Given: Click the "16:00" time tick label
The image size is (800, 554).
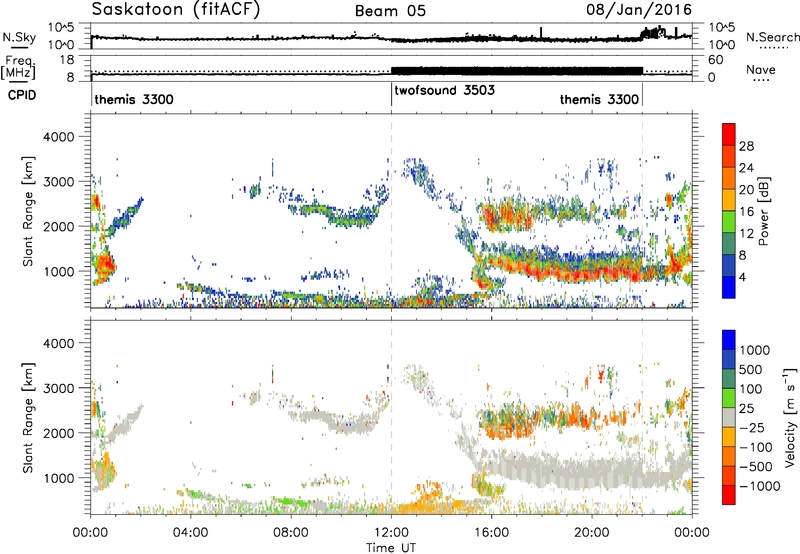Looking at the screenshot, I should 491,533.
